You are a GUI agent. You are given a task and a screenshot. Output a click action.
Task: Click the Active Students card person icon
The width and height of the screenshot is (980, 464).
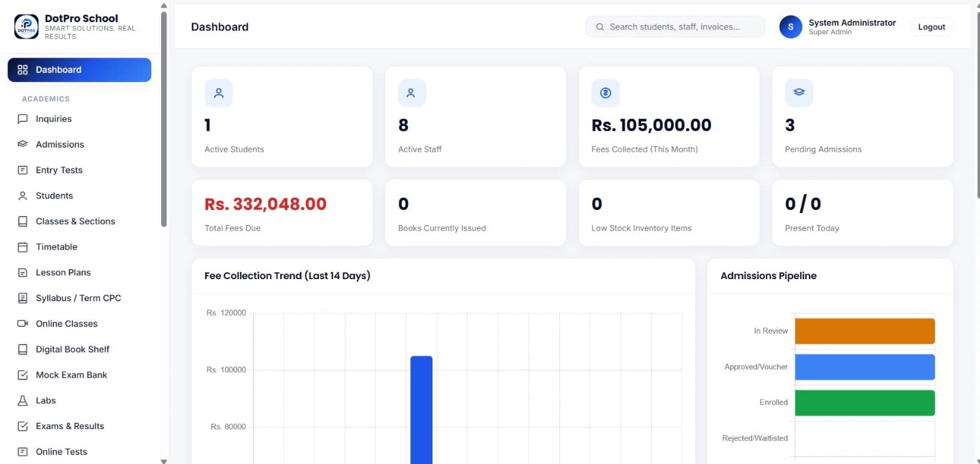[x=219, y=93]
